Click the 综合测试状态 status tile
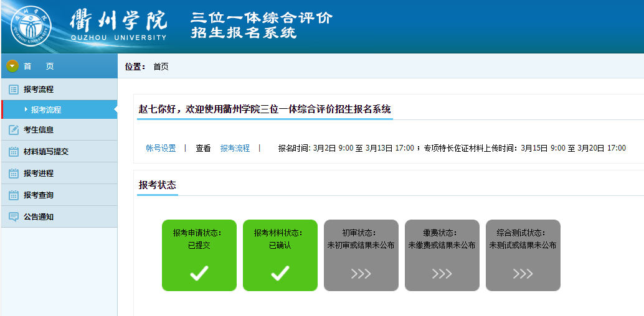 523,255
